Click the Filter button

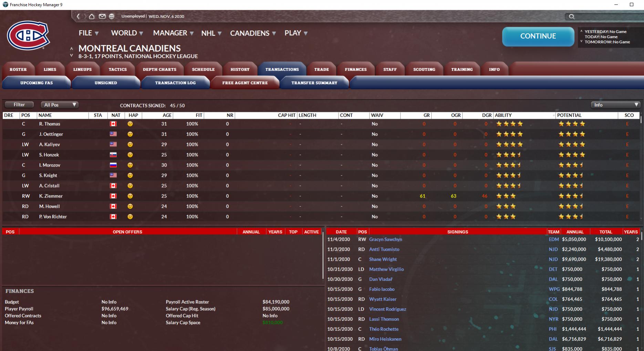click(x=19, y=105)
